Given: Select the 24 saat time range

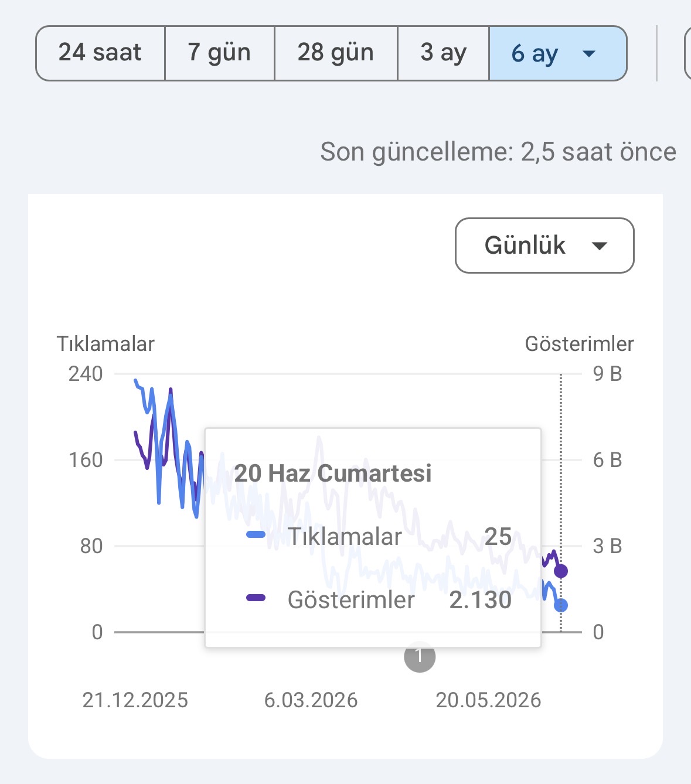Looking at the screenshot, I should click(x=100, y=53).
